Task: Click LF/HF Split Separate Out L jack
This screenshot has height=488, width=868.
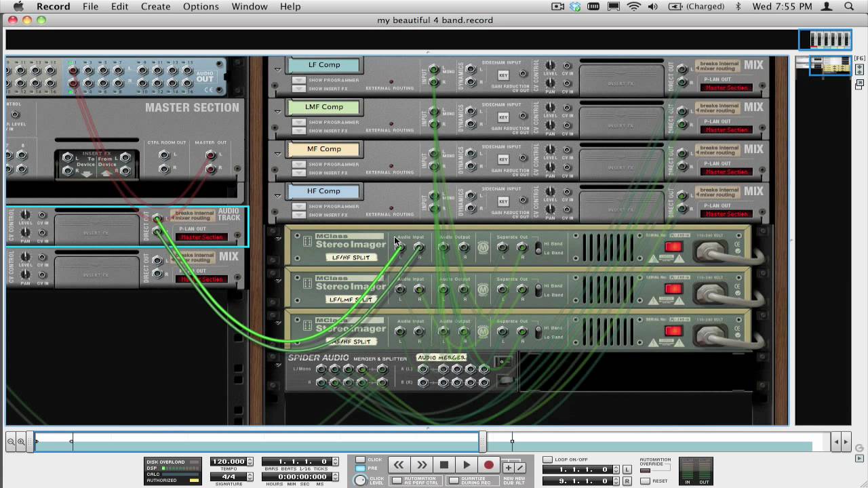Action: pos(502,248)
